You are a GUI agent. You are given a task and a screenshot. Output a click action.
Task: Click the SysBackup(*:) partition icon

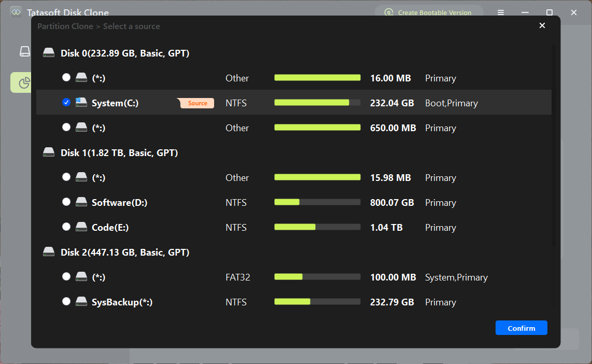tap(81, 301)
